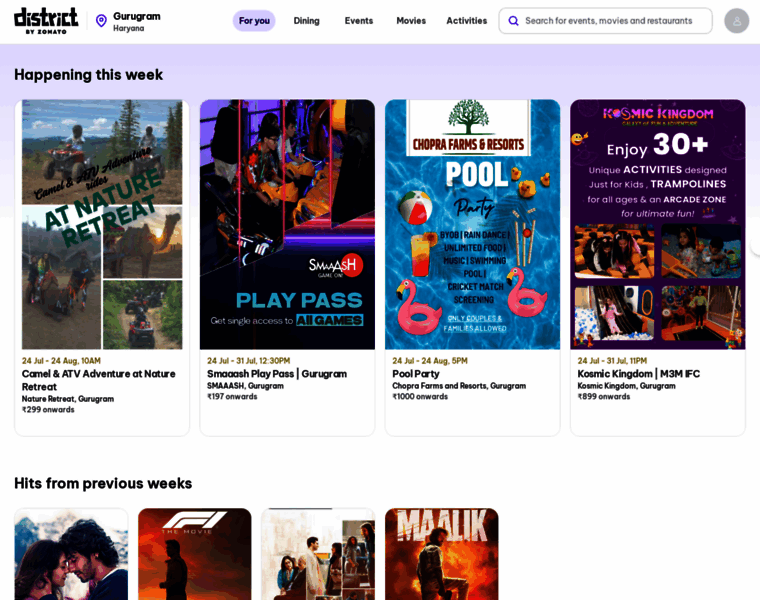Image resolution: width=760 pixels, height=600 pixels.
Task: Go to the Events tab
Action: tap(359, 21)
